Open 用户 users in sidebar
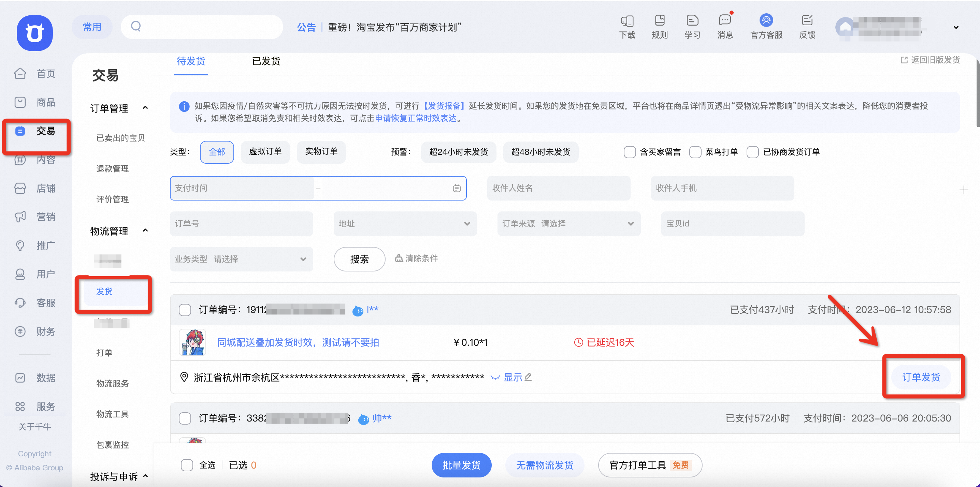Screen dimensions: 980x487 (x=34, y=274)
